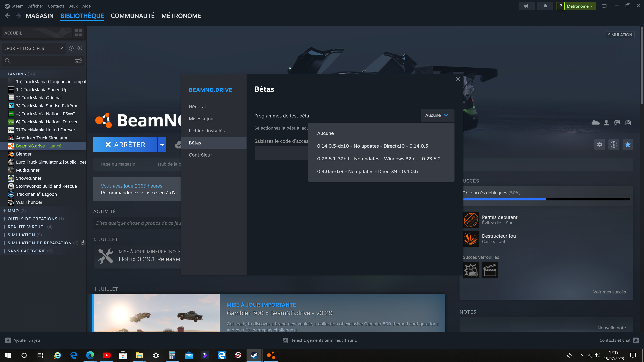The width and height of the screenshot is (644, 362).
Task: Click the ARRÊTER stop button
Action: coord(125,144)
